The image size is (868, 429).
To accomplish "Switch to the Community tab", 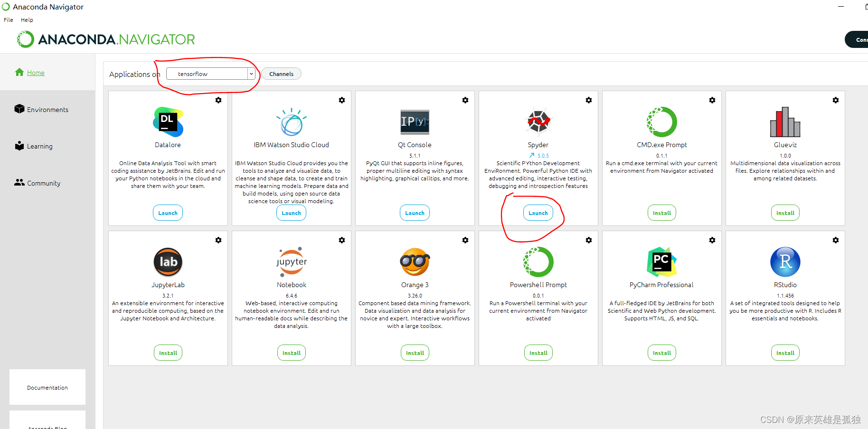I will pyautogui.click(x=38, y=183).
